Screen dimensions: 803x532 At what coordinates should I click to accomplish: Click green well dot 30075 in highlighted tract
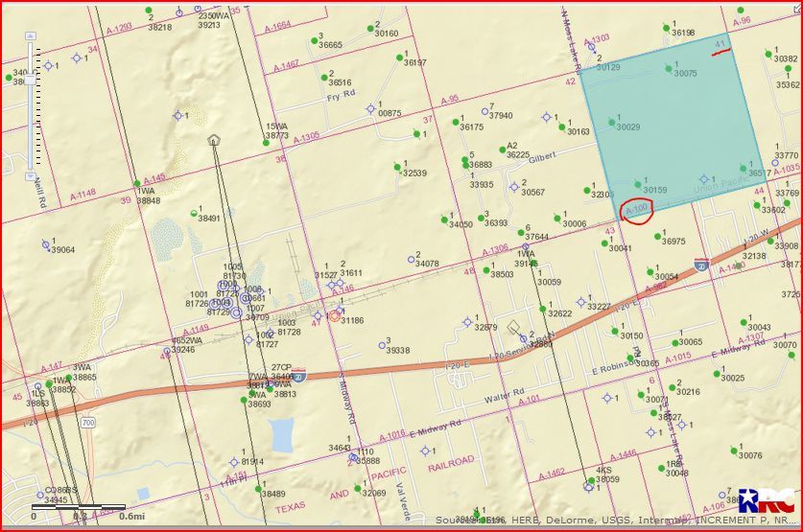(x=669, y=68)
